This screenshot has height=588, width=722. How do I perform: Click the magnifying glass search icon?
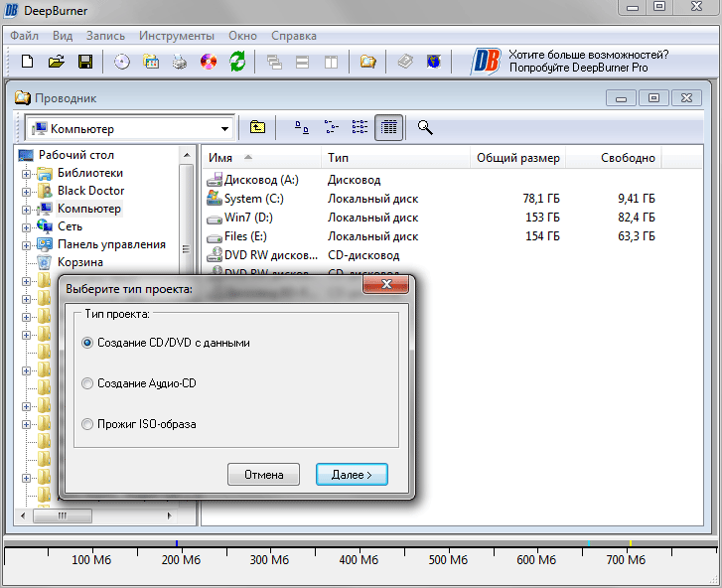click(x=425, y=127)
